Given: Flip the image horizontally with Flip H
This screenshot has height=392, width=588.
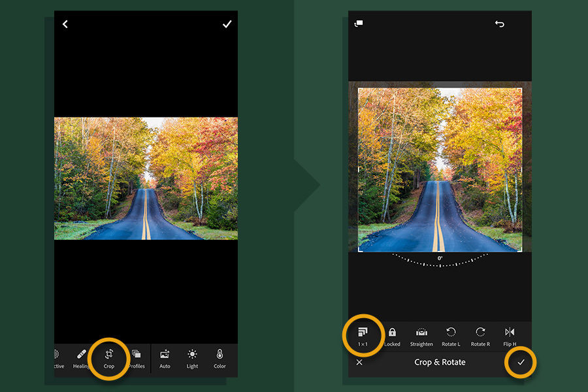Looking at the screenshot, I should (x=510, y=333).
